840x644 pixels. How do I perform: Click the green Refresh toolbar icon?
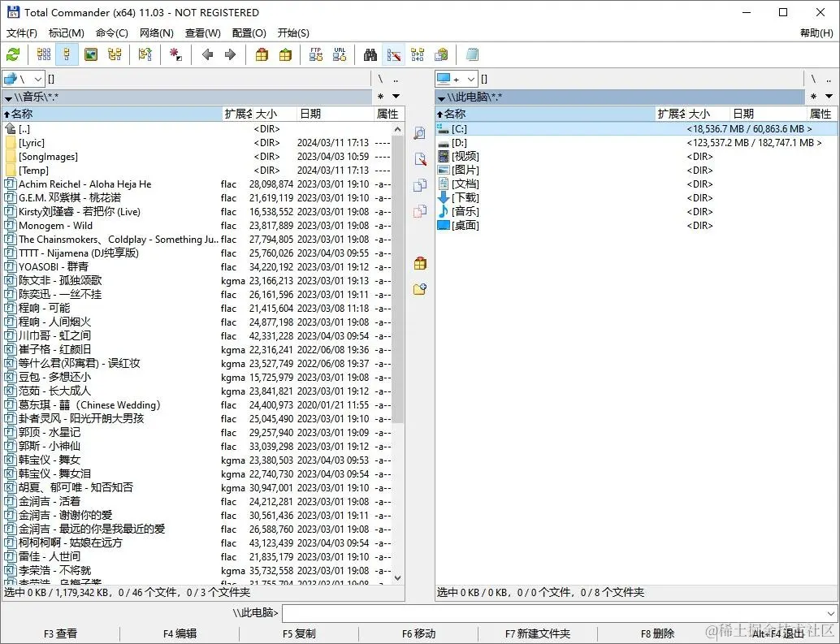[13, 54]
